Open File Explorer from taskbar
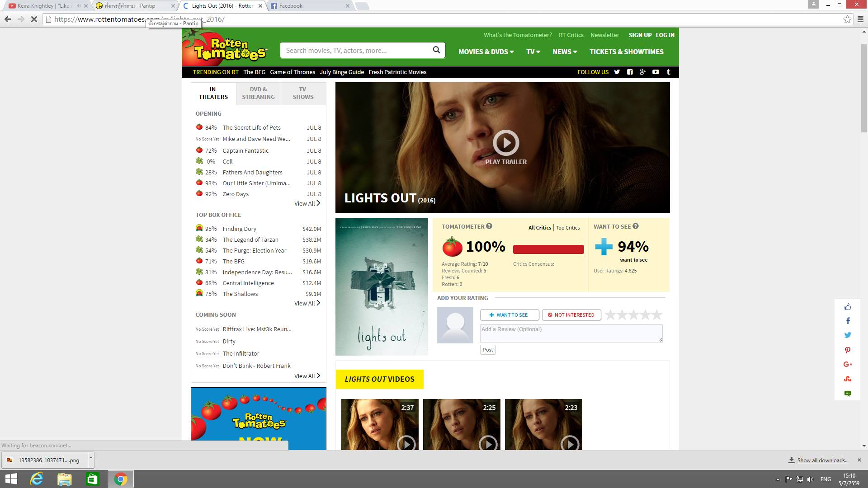Viewport: 868px width, 488px height. [65, 479]
